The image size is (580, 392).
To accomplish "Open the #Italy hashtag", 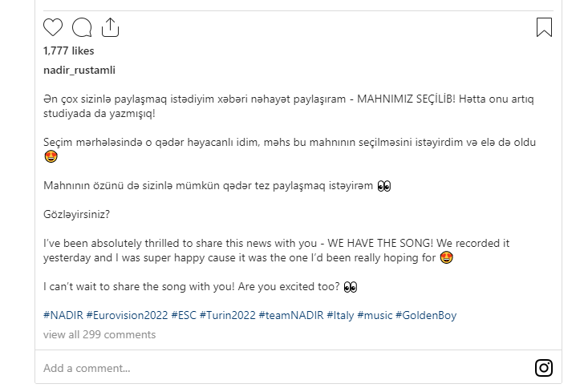I will pyautogui.click(x=340, y=315).
